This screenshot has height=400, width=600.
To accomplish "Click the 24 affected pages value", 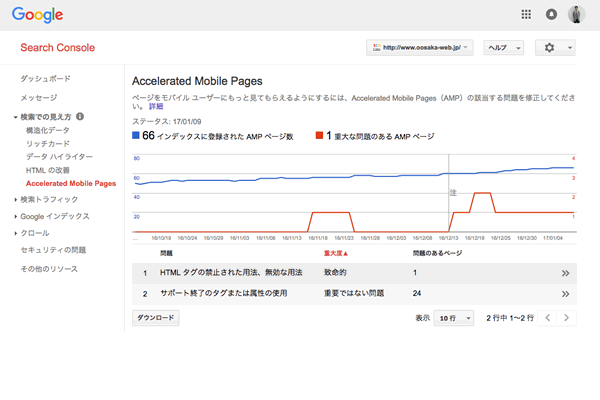I will pos(417,293).
